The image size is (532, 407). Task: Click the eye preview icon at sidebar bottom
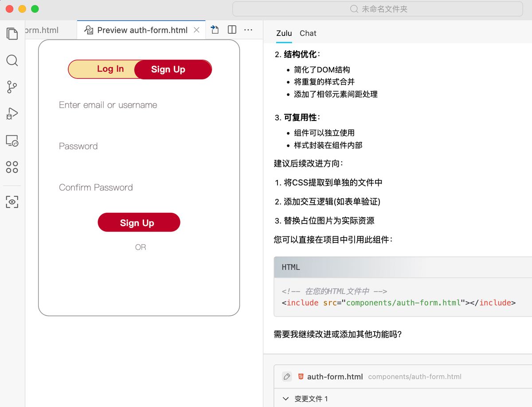click(12, 202)
